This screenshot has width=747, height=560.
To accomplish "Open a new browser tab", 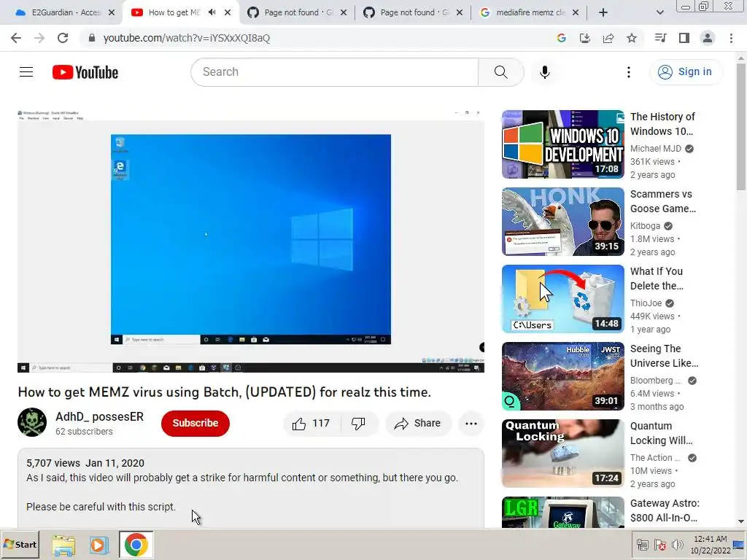I will pos(603,12).
